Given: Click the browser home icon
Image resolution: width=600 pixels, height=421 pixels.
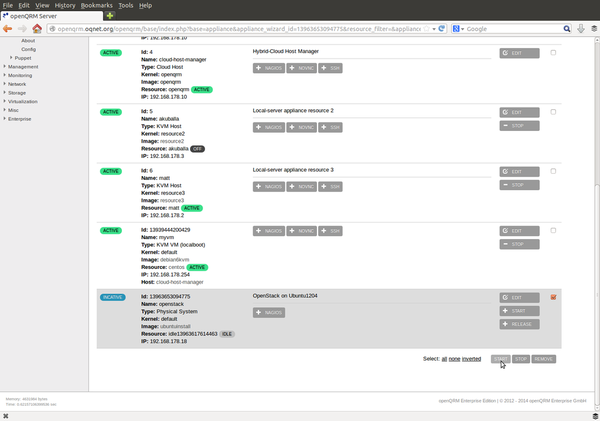Looking at the screenshot, I should tap(37, 29).
